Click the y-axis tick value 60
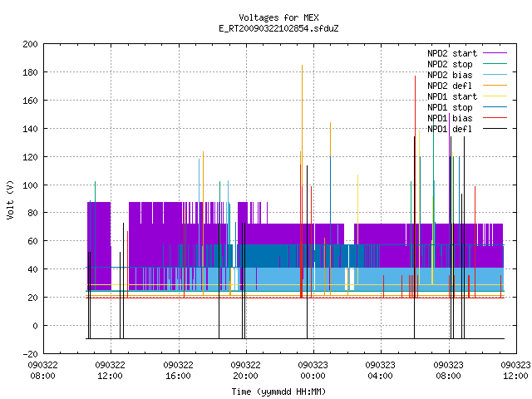The image size is (532, 399). coord(32,241)
